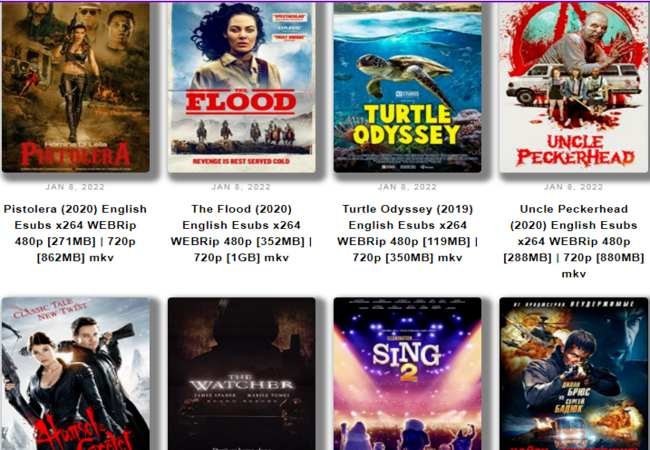Click The Flood (2020) English Esubs title link

pos(241,233)
